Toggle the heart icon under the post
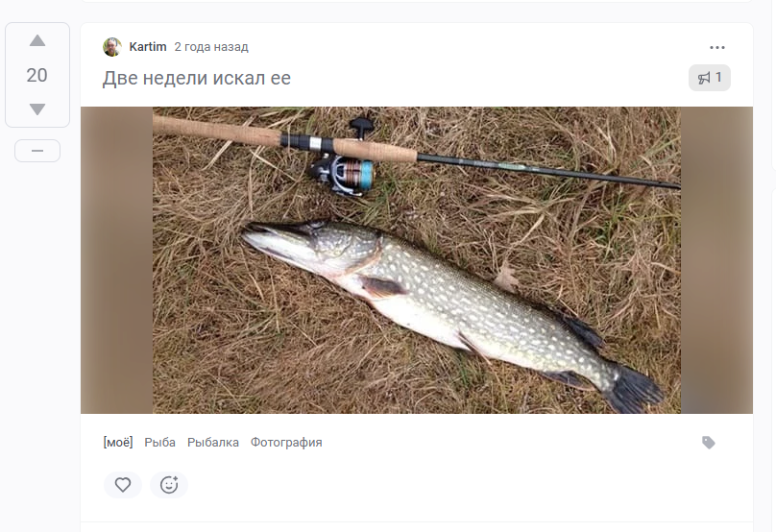Viewport: 776px width, 532px height. [x=123, y=485]
